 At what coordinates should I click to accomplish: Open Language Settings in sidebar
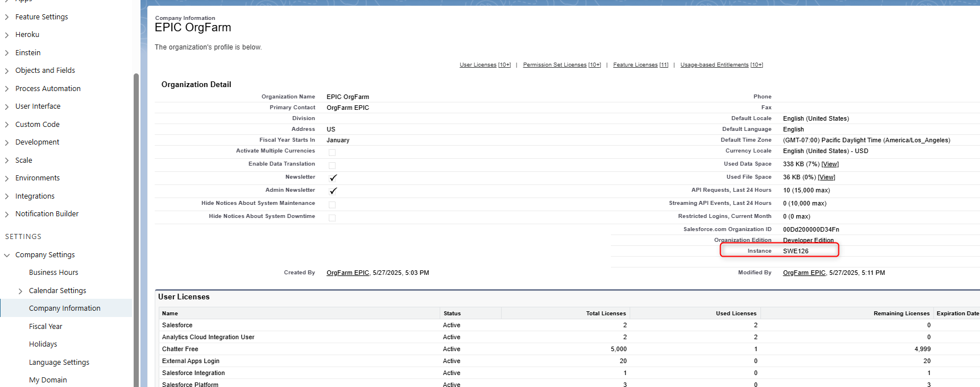pyautogui.click(x=59, y=363)
